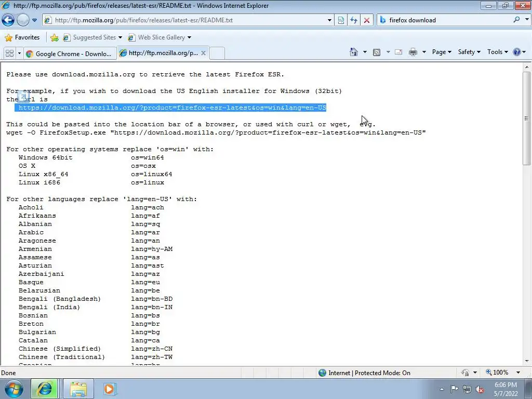Click vertical scrollbar down arrow
532x399 pixels.
[527, 362]
